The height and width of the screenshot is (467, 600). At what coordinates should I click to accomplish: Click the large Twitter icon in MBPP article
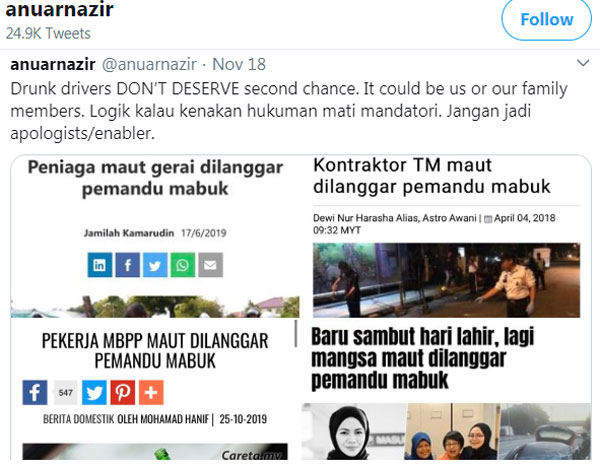tap(95, 392)
